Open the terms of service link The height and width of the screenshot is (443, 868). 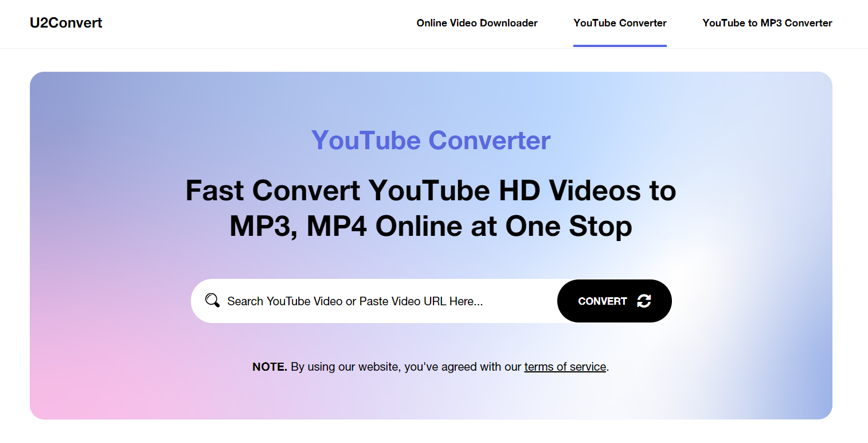(565, 367)
